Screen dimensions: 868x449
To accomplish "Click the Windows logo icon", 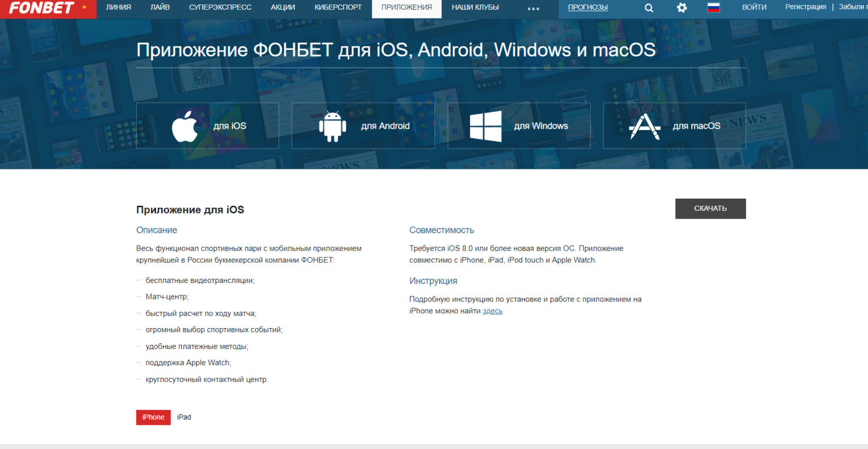I will 485,126.
